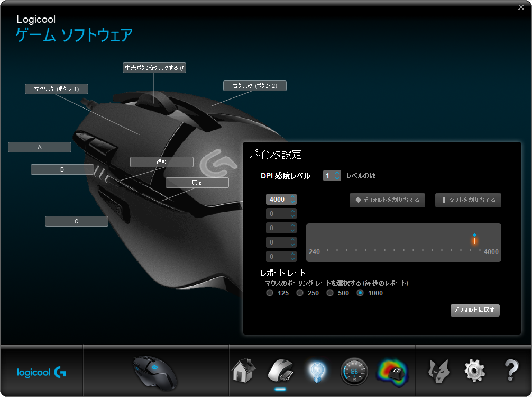Click the mouse button label C

[77, 221]
